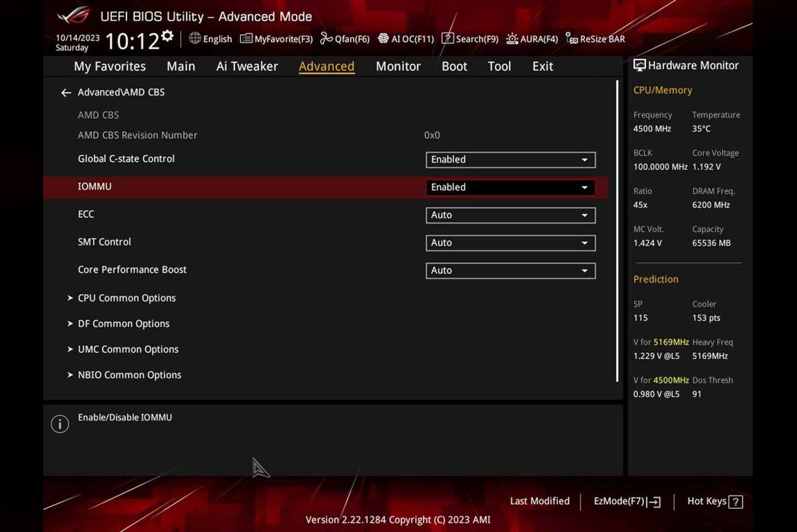797x532 pixels.
Task: Click the 65536 MB capacity value
Action: [711, 243]
